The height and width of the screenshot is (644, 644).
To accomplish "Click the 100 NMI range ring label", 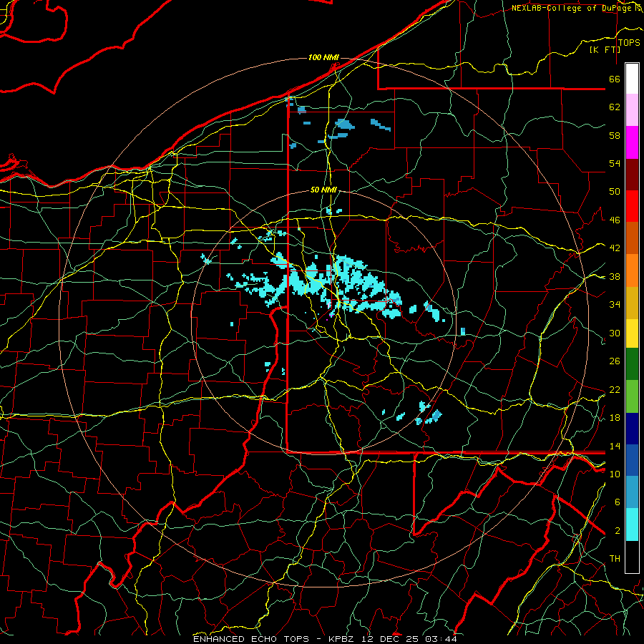I will (323, 57).
